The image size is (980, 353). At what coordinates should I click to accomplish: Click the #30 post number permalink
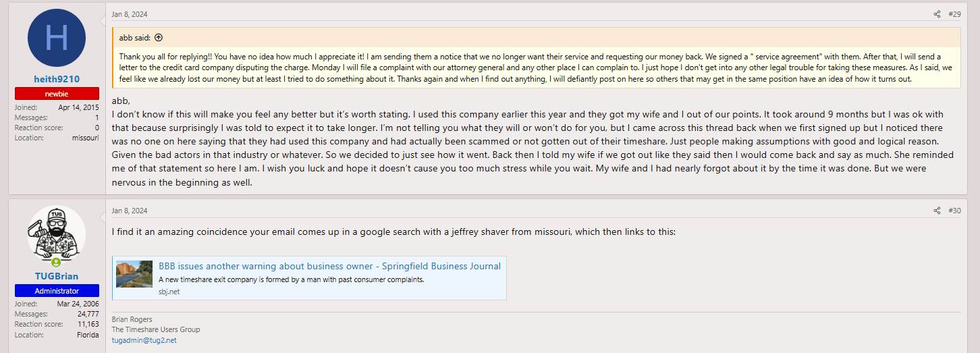tap(954, 211)
